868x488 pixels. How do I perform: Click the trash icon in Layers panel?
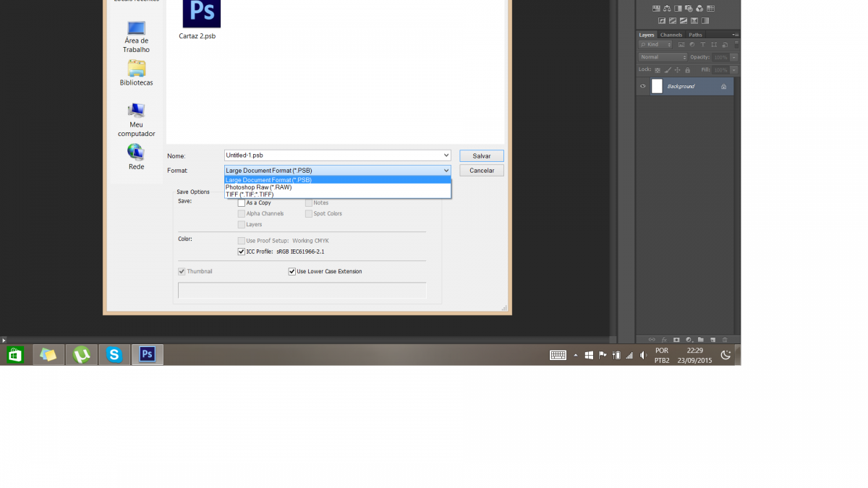pos(725,340)
